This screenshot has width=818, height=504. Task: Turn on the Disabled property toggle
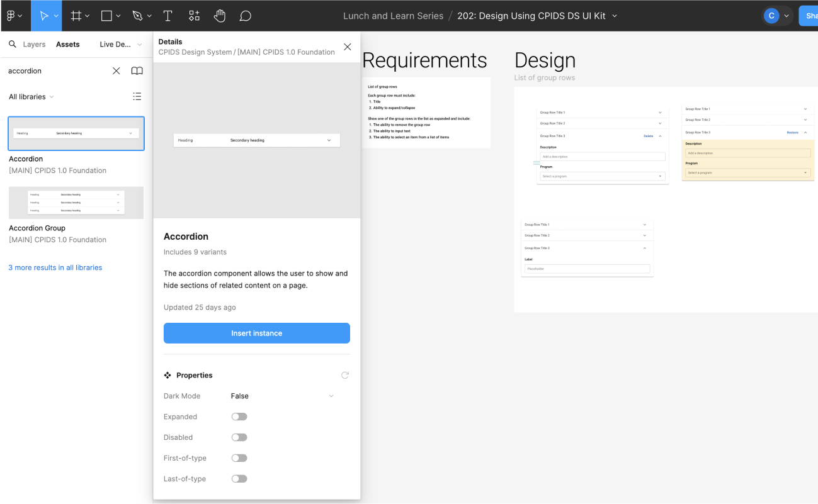click(x=239, y=437)
